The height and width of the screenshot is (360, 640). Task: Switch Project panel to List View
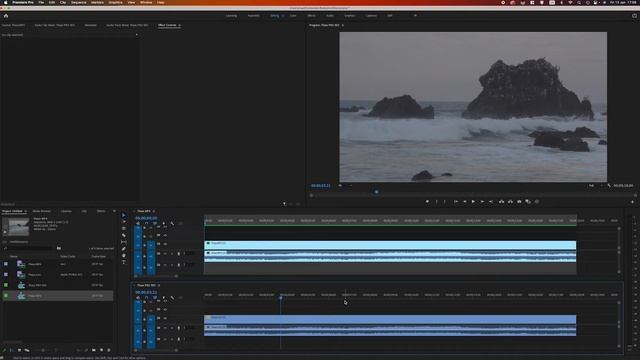(11, 350)
